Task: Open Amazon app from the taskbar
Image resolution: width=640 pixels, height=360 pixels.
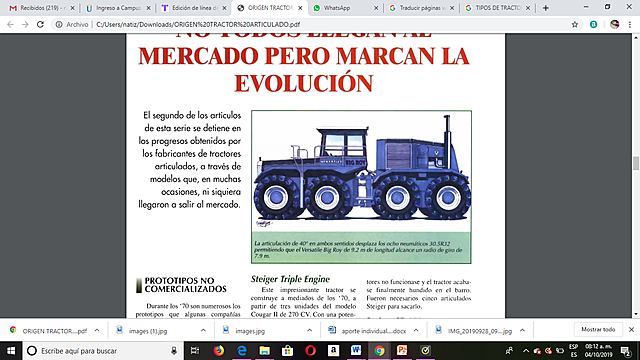Action: point(333,351)
